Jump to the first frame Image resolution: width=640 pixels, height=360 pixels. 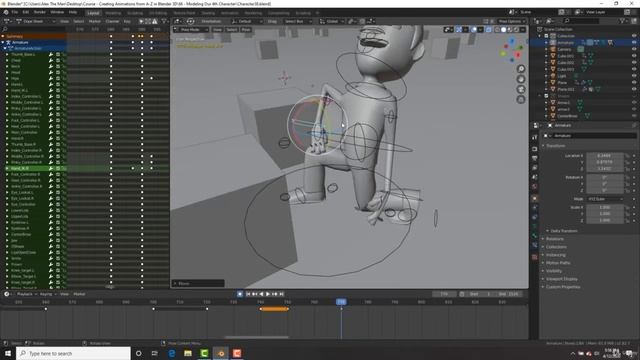(248, 294)
